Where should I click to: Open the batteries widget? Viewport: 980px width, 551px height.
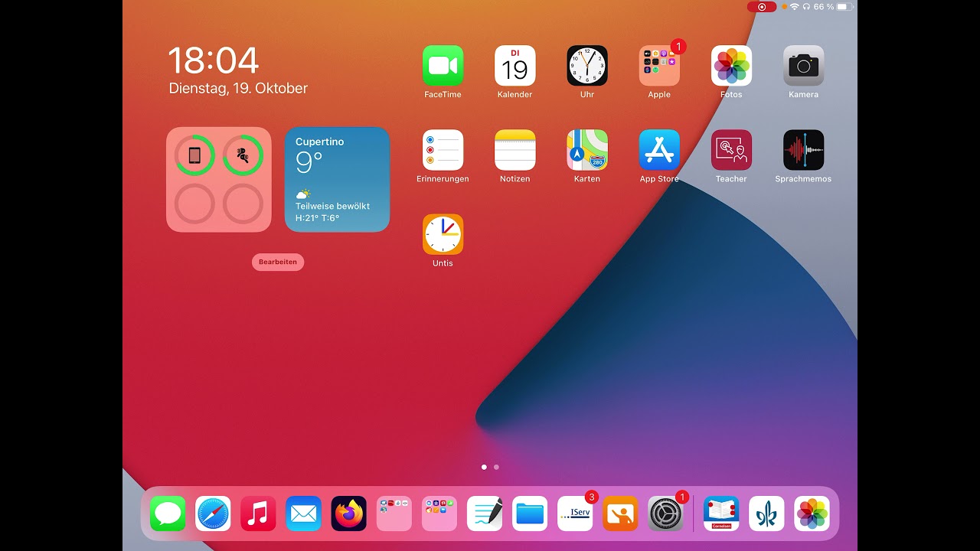(x=218, y=179)
